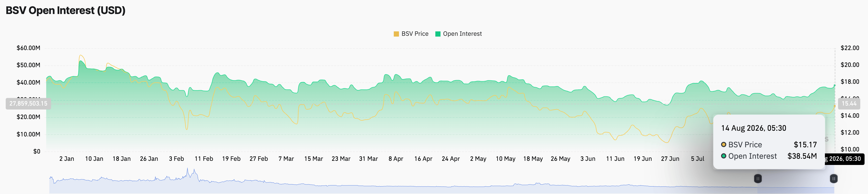Viewport: 868px width, 194px height.
Task: Click the '27 Jun' date label
Action: click(x=670, y=159)
